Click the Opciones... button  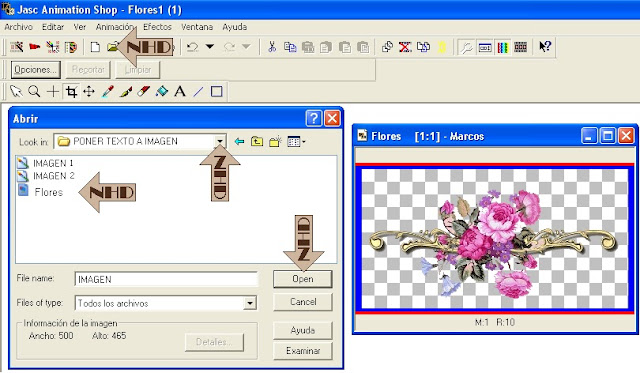[36, 70]
